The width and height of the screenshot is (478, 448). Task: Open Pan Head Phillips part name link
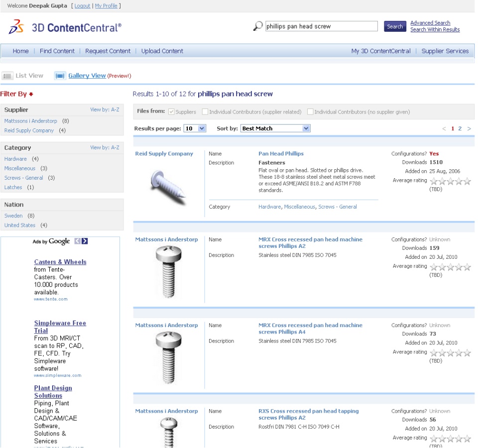pyautogui.click(x=281, y=154)
